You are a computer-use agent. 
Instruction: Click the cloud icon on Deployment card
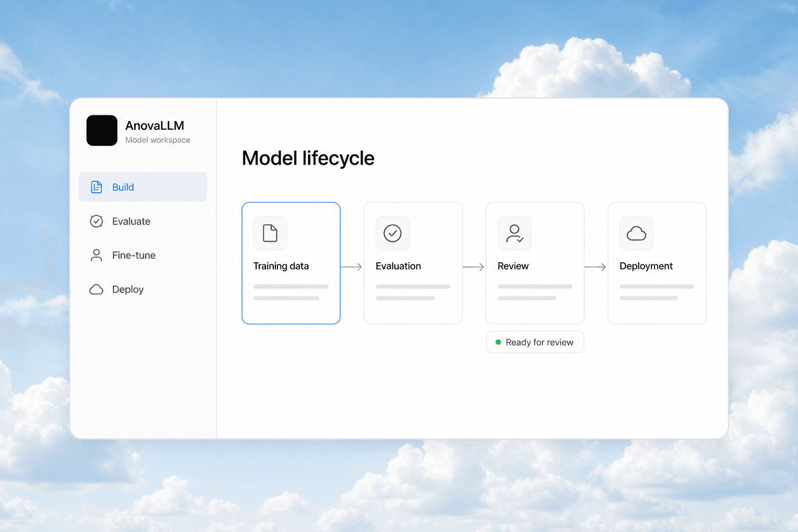[636, 233]
